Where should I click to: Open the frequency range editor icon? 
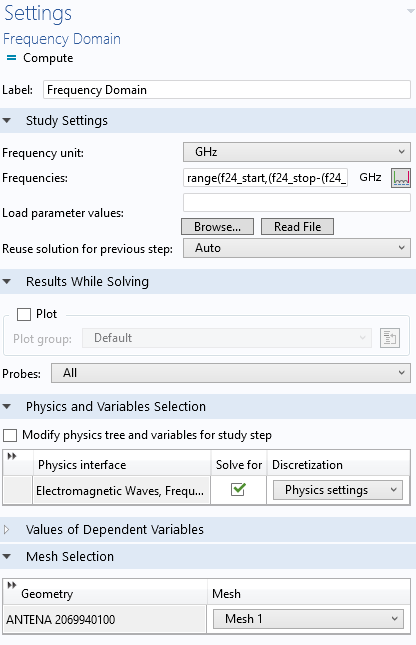pos(400,178)
